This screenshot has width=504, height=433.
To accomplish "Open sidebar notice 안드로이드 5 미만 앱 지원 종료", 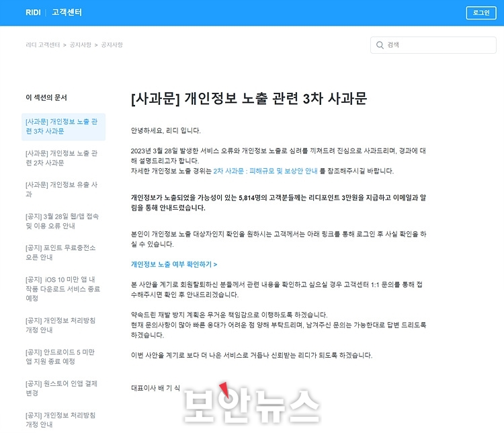I will click(x=60, y=357).
